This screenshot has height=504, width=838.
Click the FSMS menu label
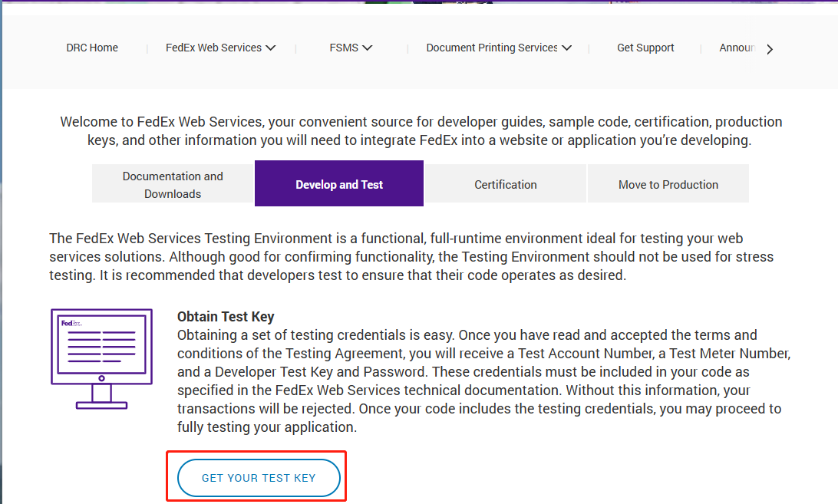[344, 48]
